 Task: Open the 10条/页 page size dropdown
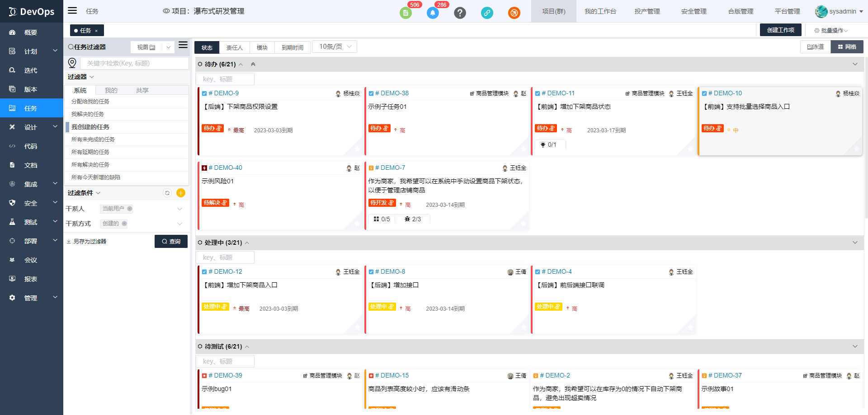pyautogui.click(x=335, y=47)
